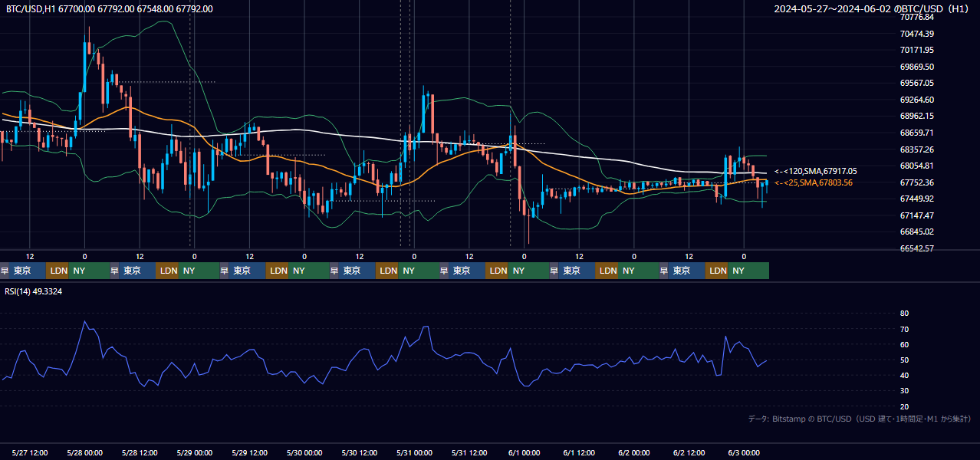980x460 pixels.
Task: Click the 6/2 12:00 date label
Action: [689, 452]
